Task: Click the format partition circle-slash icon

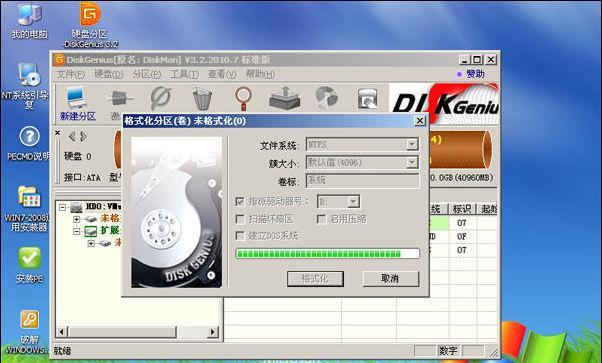Action: click(161, 98)
